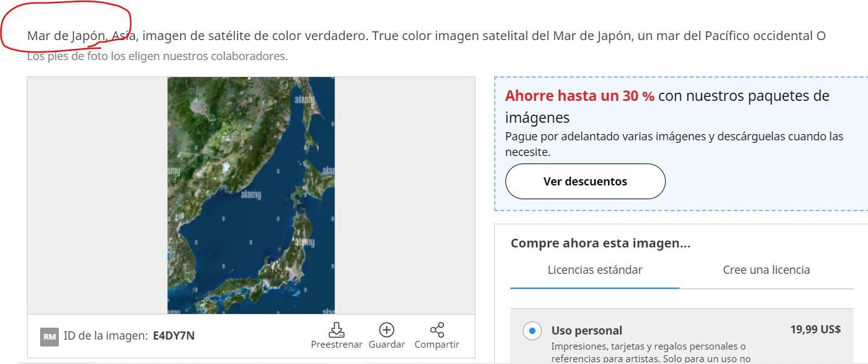Save image with the Guardar plus icon

(x=386, y=330)
